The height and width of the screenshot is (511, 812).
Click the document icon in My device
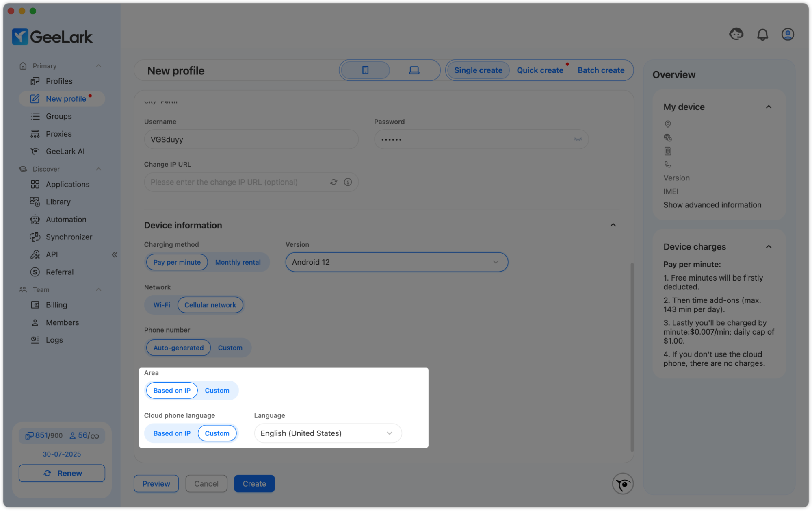pyautogui.click(x=667, y=151)
